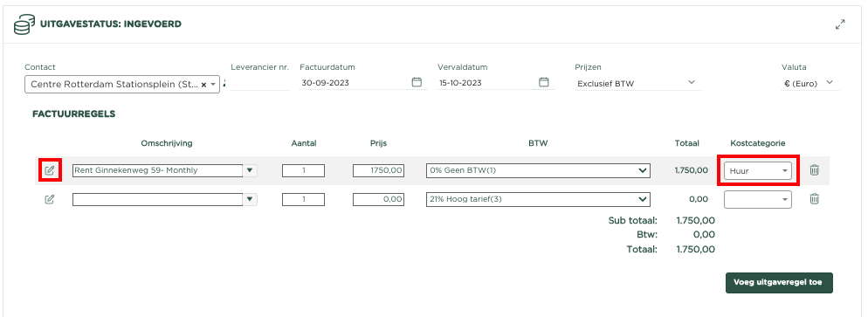Expand the panel with the fullscreen arrows icon
This screenshot has height=317, width=868.
point(840,25)
